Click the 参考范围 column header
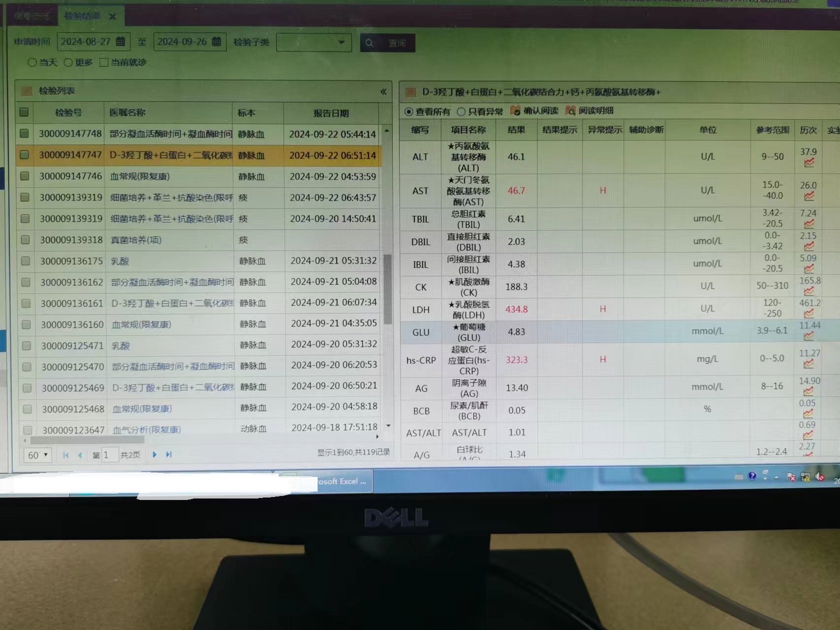Screen dimensions: 840x630 click(773, 130)
